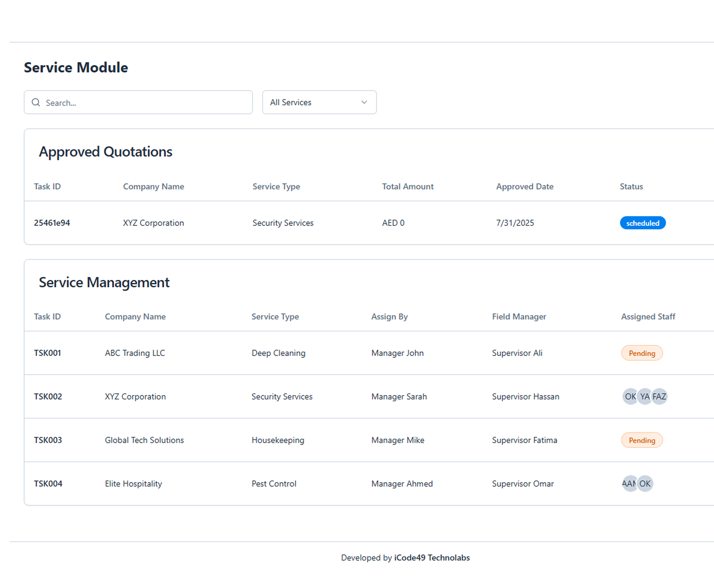This screenshot has height=588, width=714.
Task: Open the All Services dropdown
Action: [x=319, y=102]
